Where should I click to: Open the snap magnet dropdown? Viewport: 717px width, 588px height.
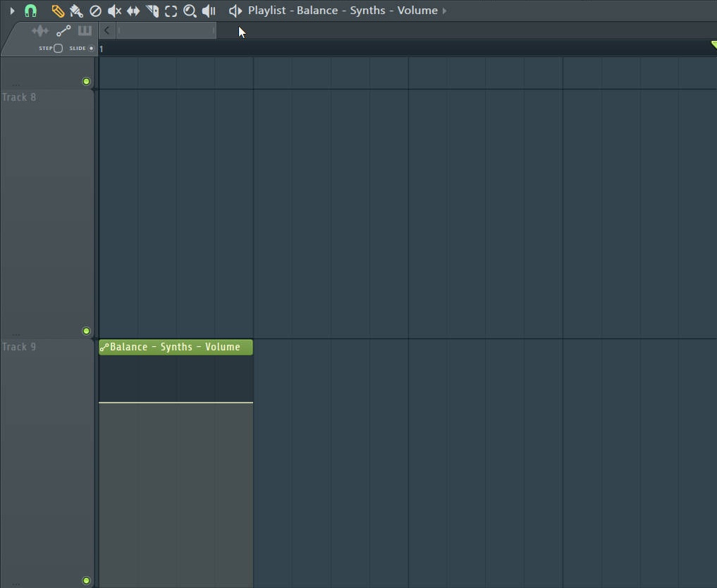click(31, 11)
